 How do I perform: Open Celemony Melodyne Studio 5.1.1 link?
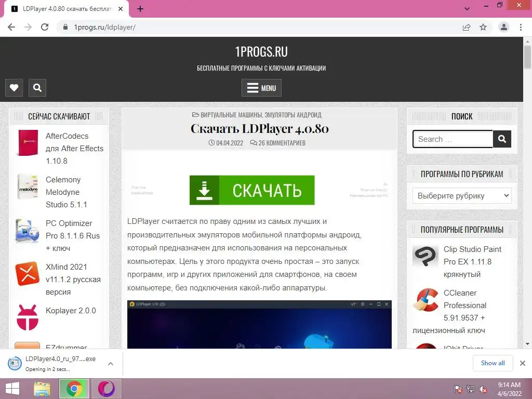(66, 192)
